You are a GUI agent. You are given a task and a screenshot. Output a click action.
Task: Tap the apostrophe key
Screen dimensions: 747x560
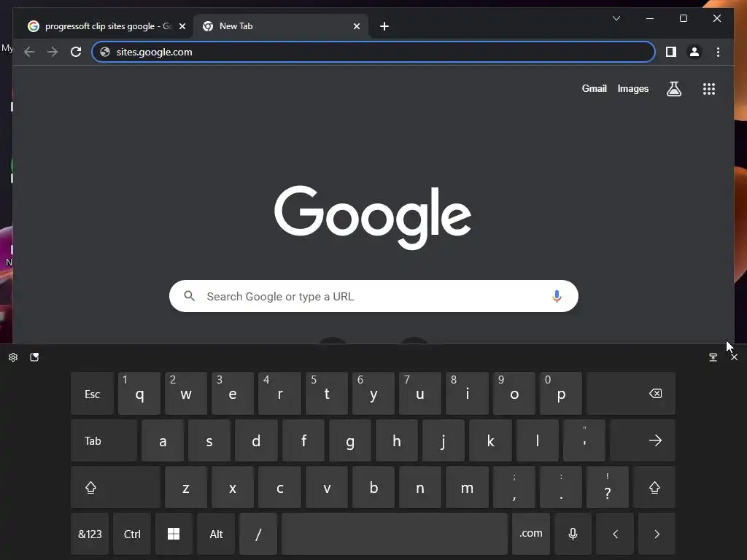(x=584, y=440)
